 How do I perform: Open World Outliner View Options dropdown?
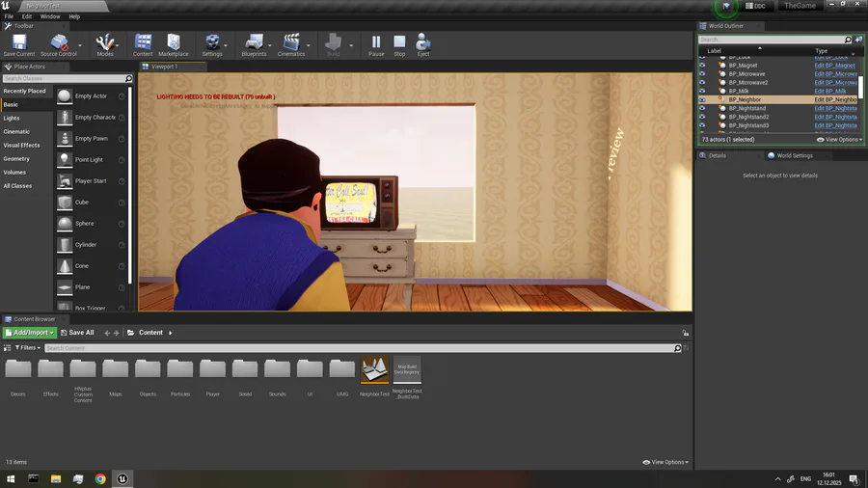click(839, 140)
